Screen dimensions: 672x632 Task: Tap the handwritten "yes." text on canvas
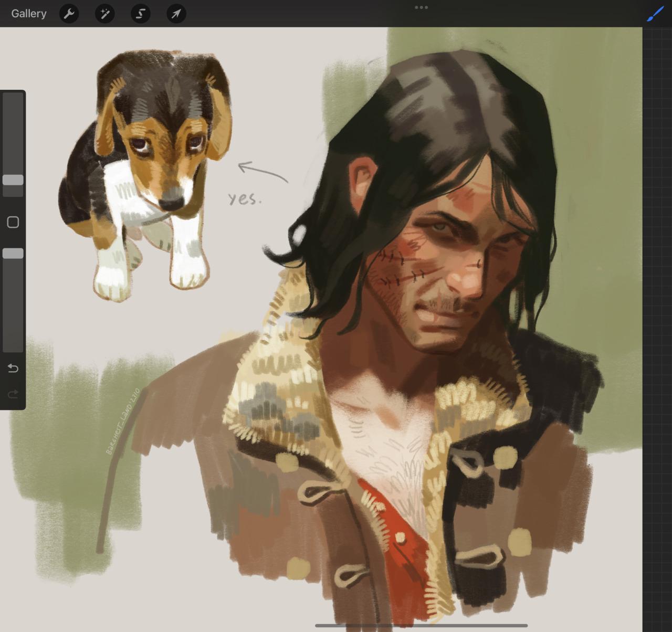click(244, 199)
